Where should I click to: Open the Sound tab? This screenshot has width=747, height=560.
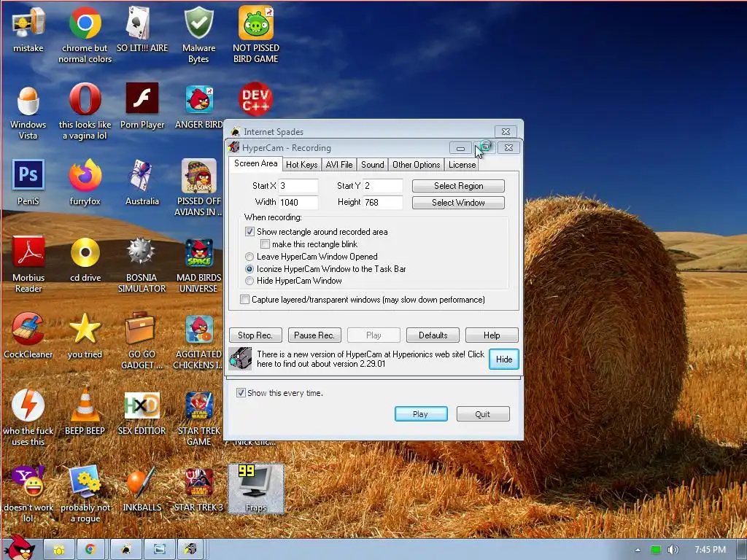[x=373, y=164]
